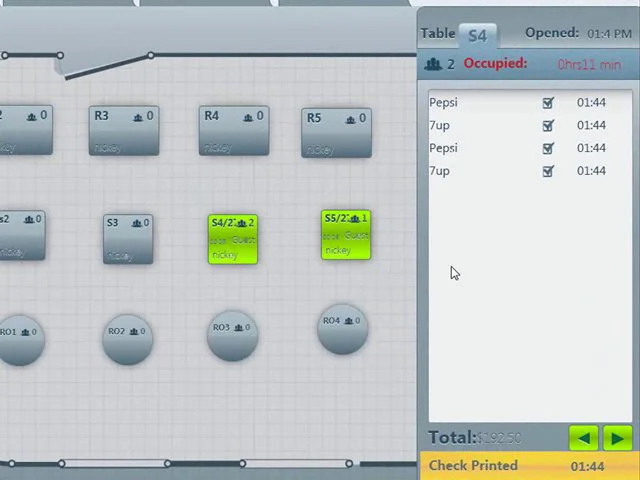The height and width of the screenshot is (480, 640).
Task: Click the Occupied status label
Action: 495,64
